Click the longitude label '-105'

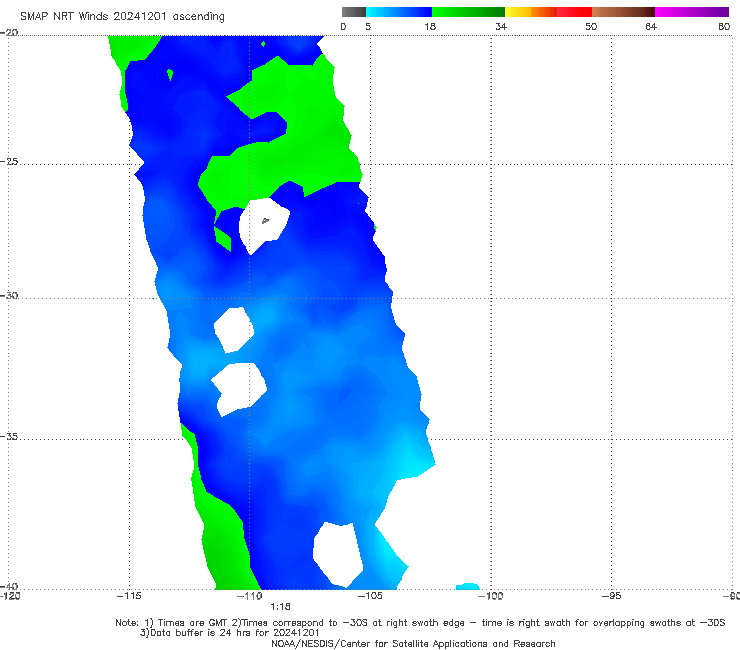click(x=370, y=596)
